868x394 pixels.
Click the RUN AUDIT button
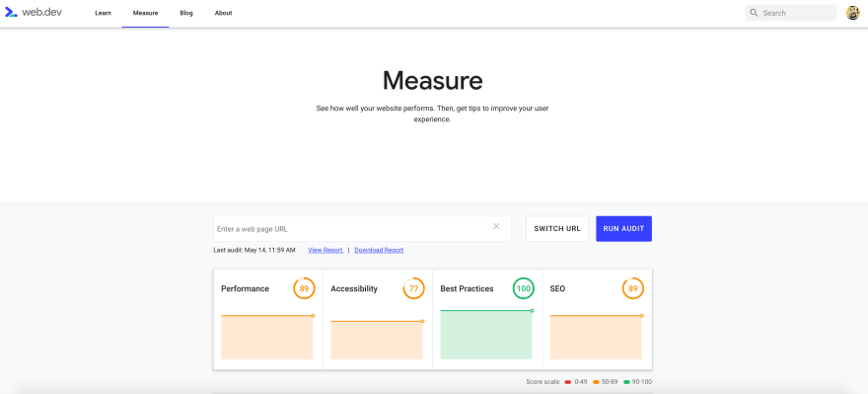click(x=623, y=229)
